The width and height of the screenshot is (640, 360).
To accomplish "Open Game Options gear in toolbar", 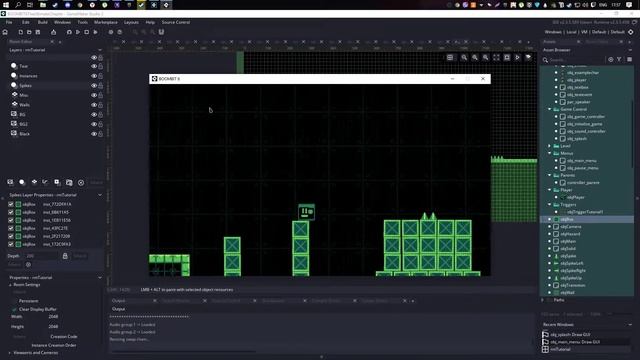I will coord(111,32).
